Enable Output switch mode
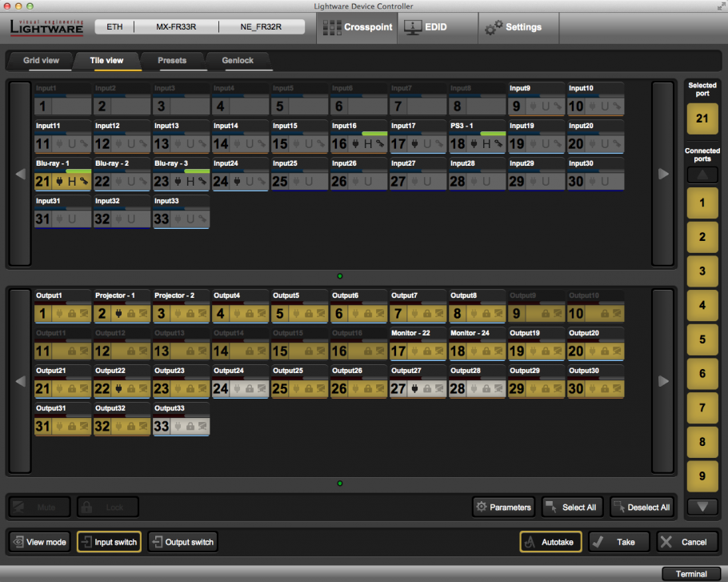This screenshot has height=582, width=728. click(x=182, y=542)
